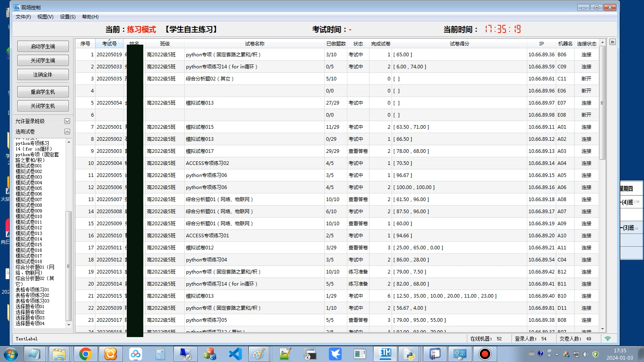Click the table's vertical scrollbar down arrow
644x362 pixels.
pyautogui.click(x=603, y=329)
